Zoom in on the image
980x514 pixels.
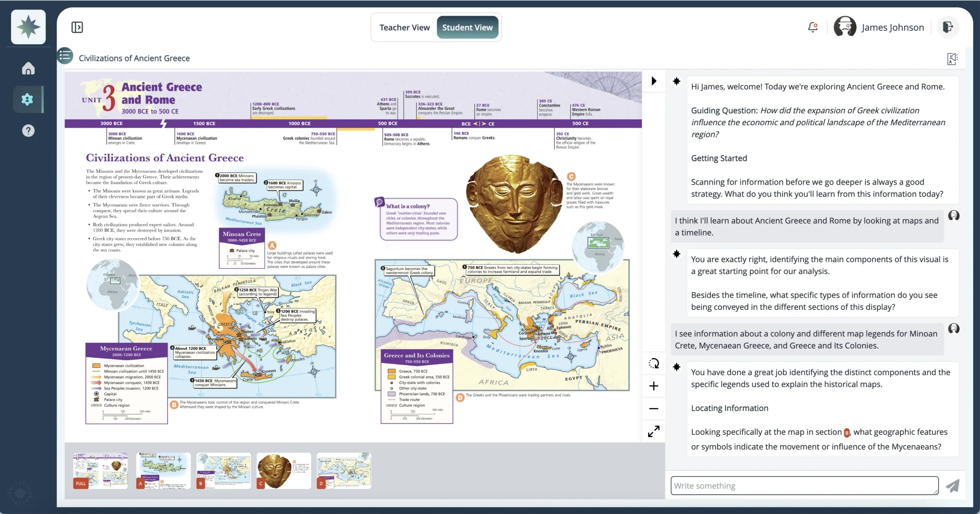pos(654,386)
